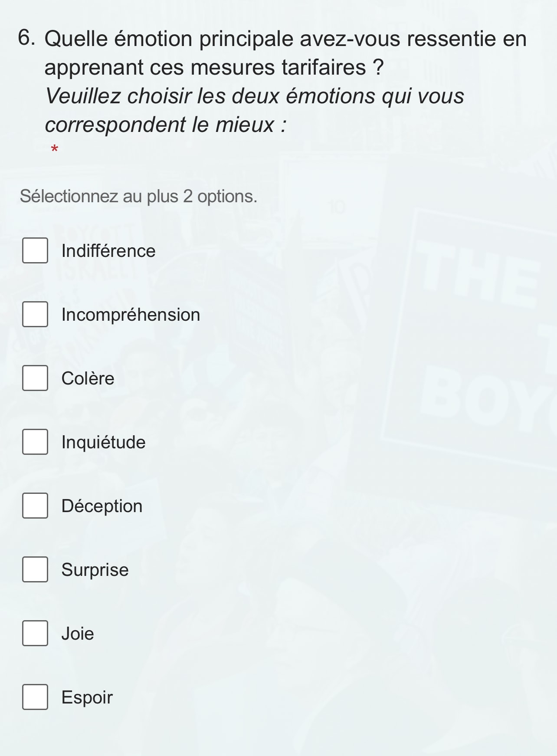This screenshot has height=756, width=557.
Task: Click the Indifférence option label
Action: click(x=108, y=251)
